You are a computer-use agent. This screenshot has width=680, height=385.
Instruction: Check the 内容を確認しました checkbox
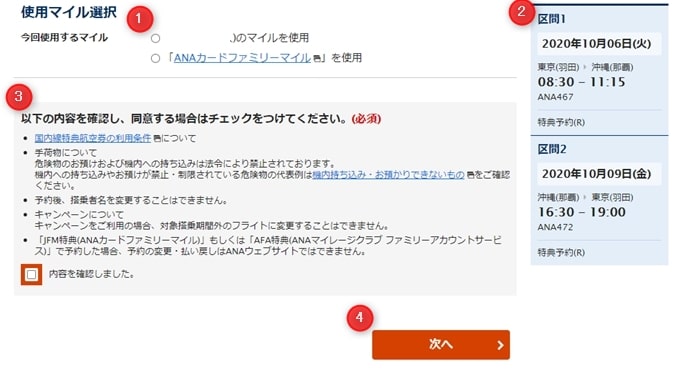[31, 274]
